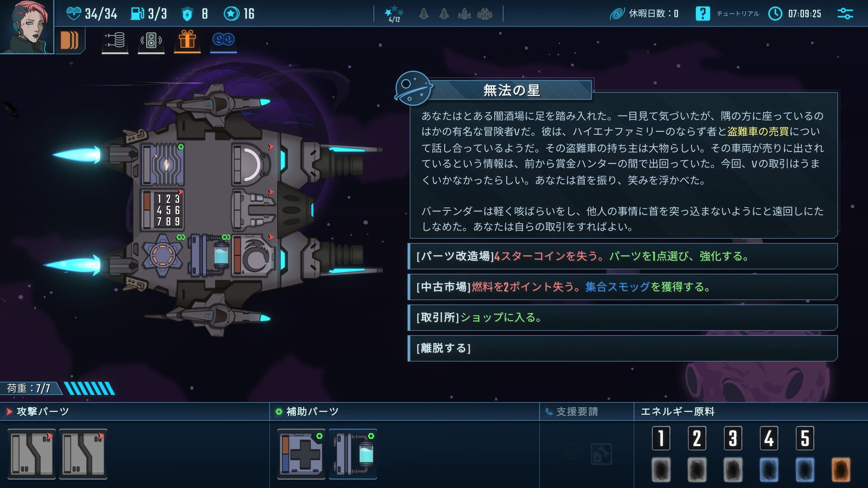Click the orange energy material slot
Image resolution: width=868 pixels, height=488 pixels.
[x=841, y=469]
